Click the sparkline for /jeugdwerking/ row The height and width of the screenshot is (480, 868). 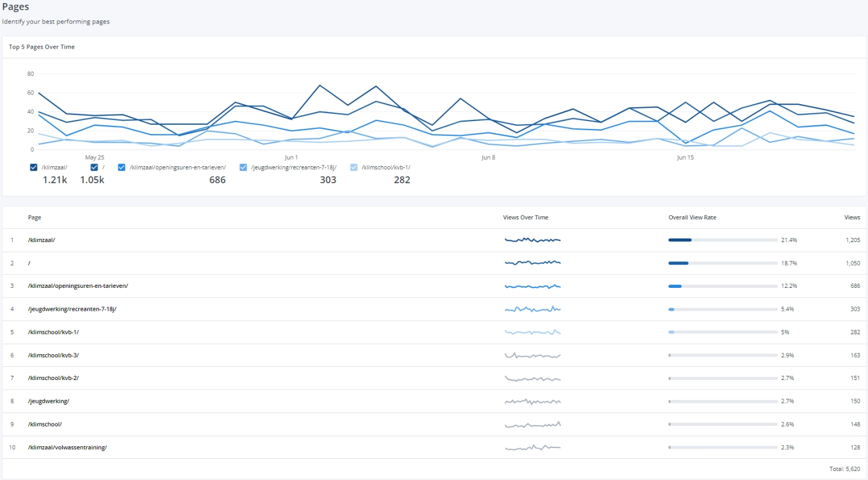(x=532, y=401)
